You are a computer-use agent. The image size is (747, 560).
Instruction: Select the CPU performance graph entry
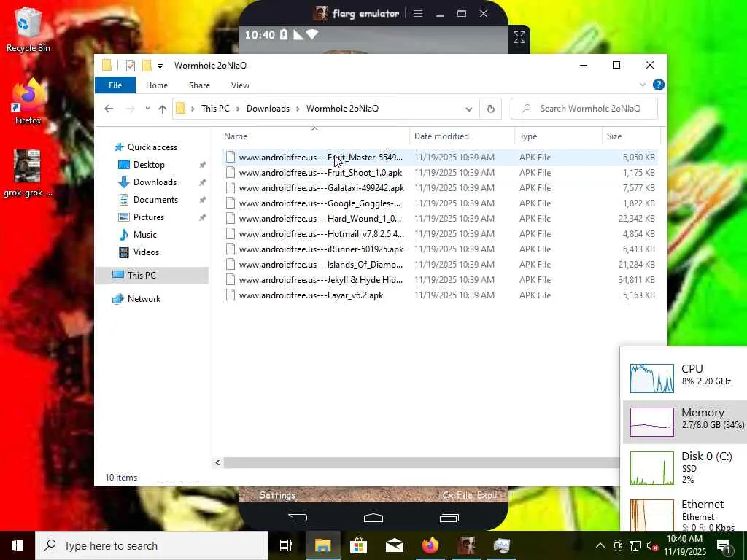pos(684,378)
